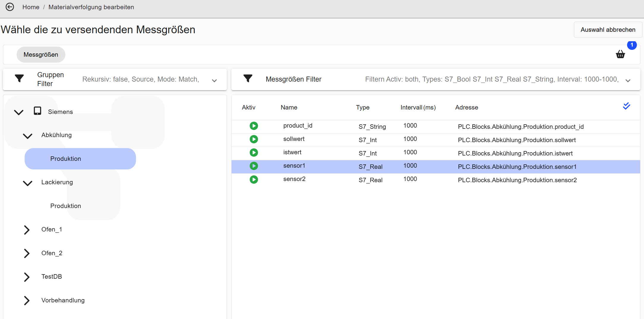Image resolution: width=644 pixels, height=319 pixels.
Task: Collapse the Lackierung tree node
Action: 28,183
